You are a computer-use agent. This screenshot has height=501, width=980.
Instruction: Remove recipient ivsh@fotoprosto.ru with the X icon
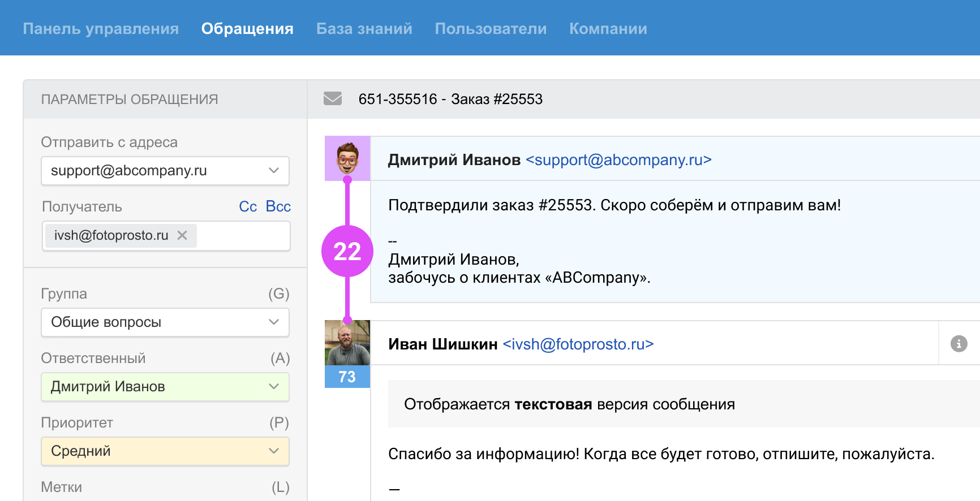pyautogui.click(x=182, y=235)
